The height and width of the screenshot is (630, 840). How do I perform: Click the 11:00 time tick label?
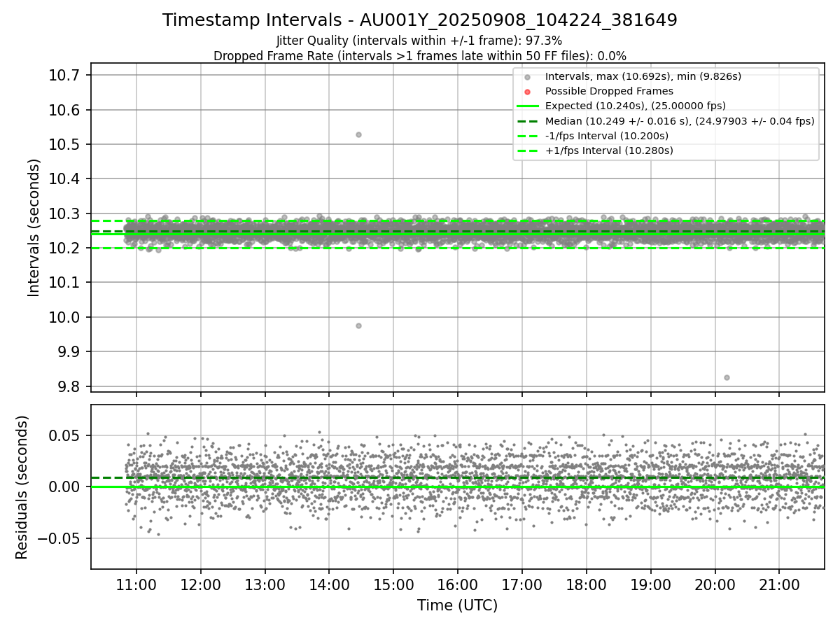pyautogui.click(x=136, y=584)
